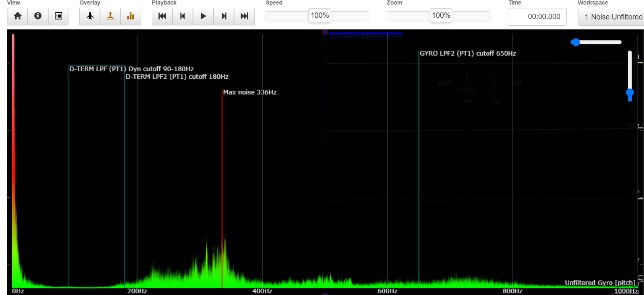Toggle the spectrum analyser bars overlay
Viewport: 644px width, 295px height.
point(131,16)
